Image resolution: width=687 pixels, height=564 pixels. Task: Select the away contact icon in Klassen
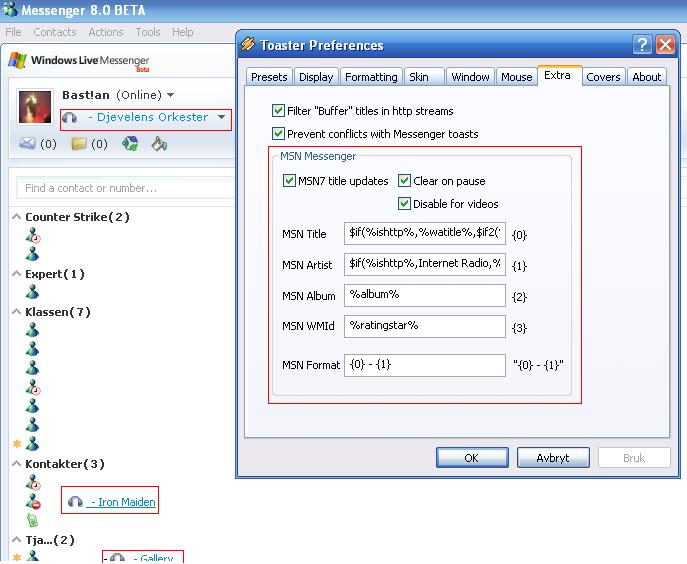tap(33, 387)
